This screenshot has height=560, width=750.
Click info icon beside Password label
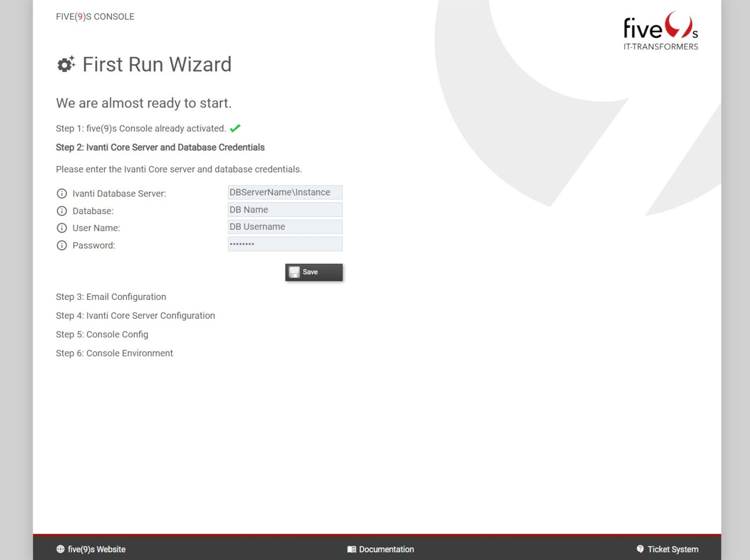pyautogui.click(x=61, y=246)
